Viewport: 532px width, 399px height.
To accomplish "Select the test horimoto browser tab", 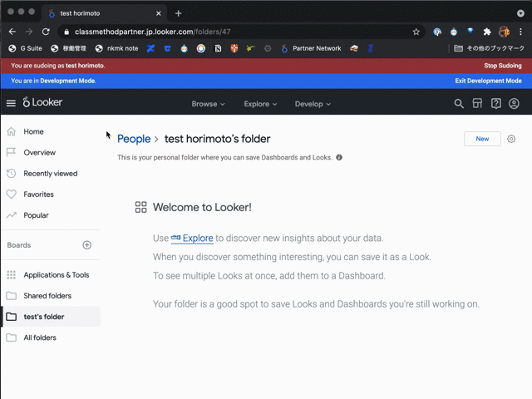I will 104,13.
